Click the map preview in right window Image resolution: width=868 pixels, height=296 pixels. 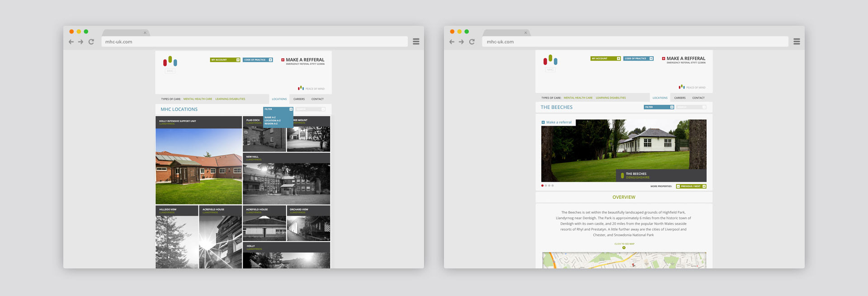pos(624,260)
